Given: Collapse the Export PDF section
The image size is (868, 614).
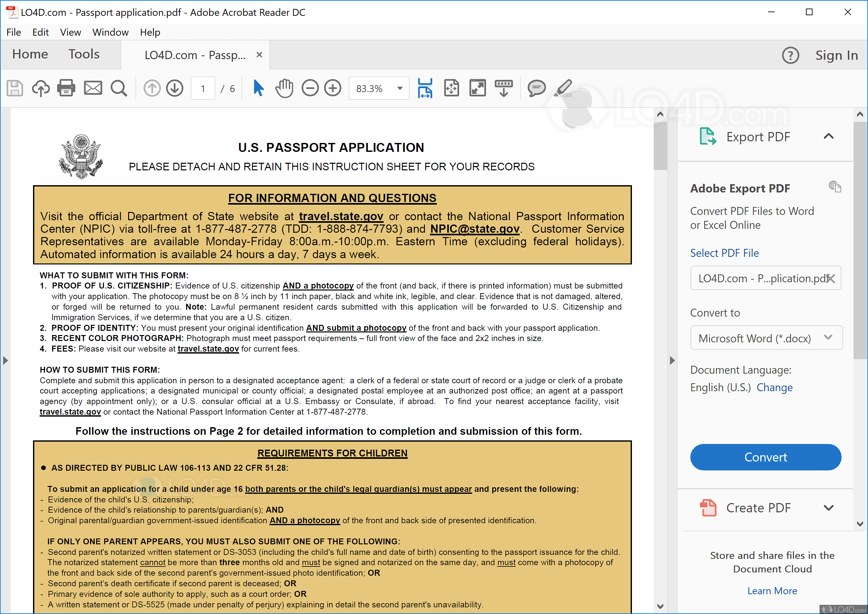Looking at the screenshot, I should click(828, 136).
